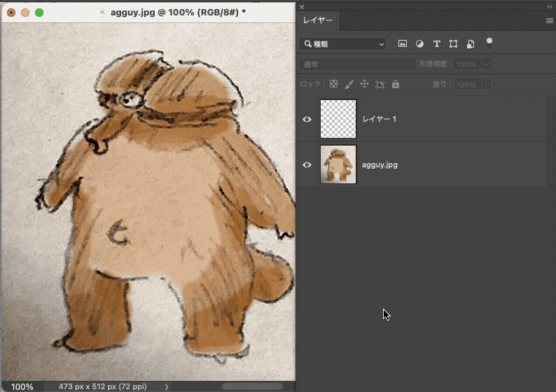The height and width of the screenshot is (392, 556).
Task: Select the レイヤー 1 layer name
Action: click(x=379, y=119)
